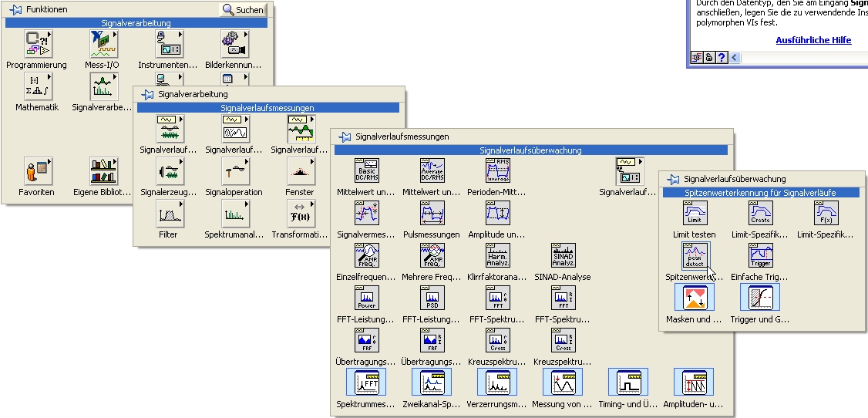Expand Signalverlaufsüberwachung subpalette in Signalverlaufsmessungen
This screenshot has width=868, height=418.
[629, 171]
